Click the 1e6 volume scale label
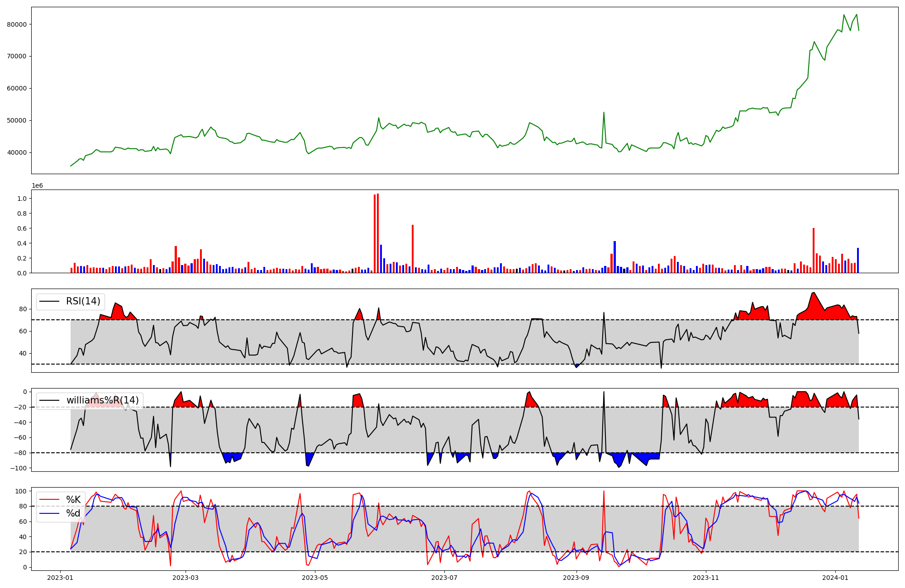 [37, 186]
